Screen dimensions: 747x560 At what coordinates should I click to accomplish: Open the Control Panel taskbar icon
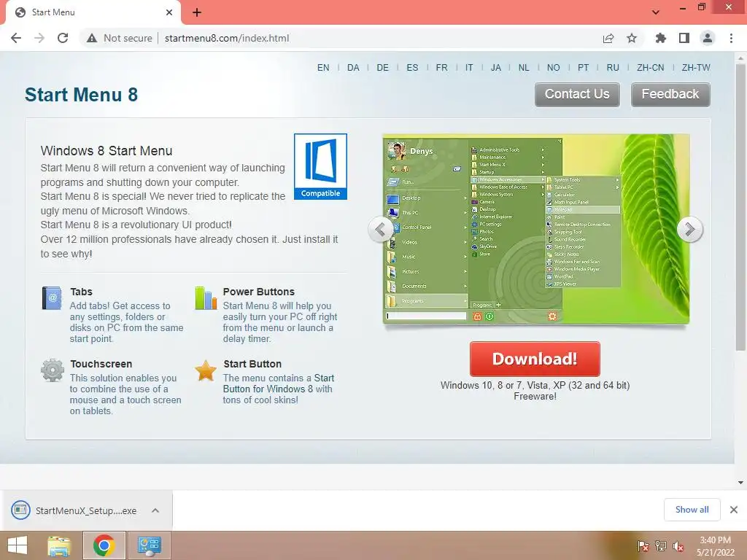click(x=149, y=545)
